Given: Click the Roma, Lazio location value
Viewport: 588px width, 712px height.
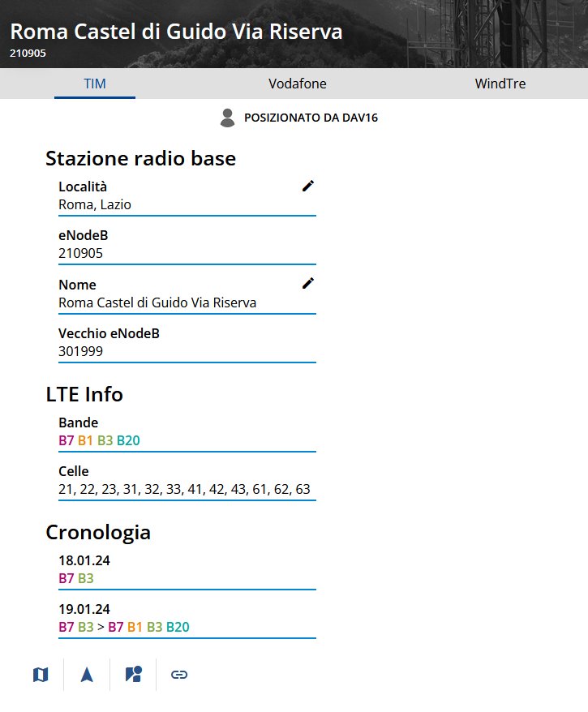Looking at the screenshot, I should (95, 205).
